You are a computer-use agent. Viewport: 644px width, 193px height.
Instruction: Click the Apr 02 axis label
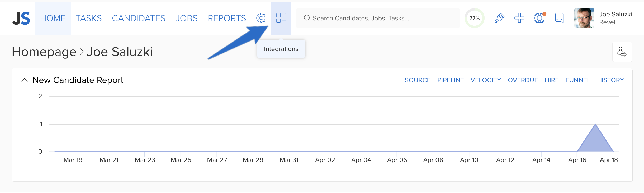(x=325, y=160)
